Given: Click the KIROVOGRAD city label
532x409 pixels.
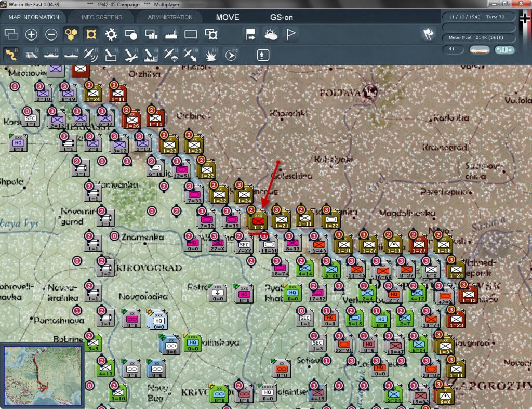Looking at the screenshot, I should [x=149, y=268].
